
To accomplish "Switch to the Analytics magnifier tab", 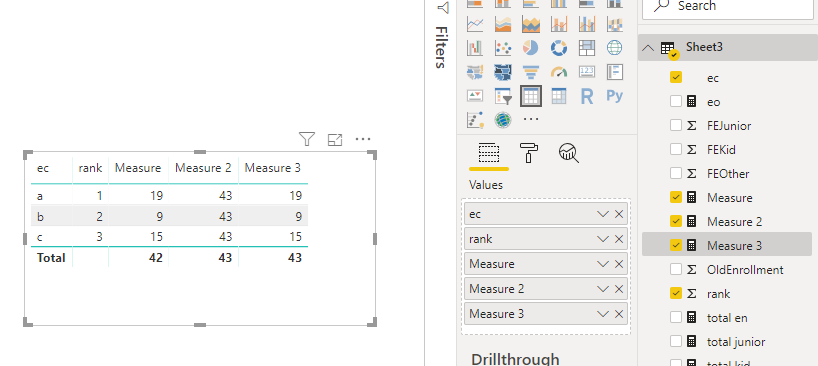I will point(569,153).
